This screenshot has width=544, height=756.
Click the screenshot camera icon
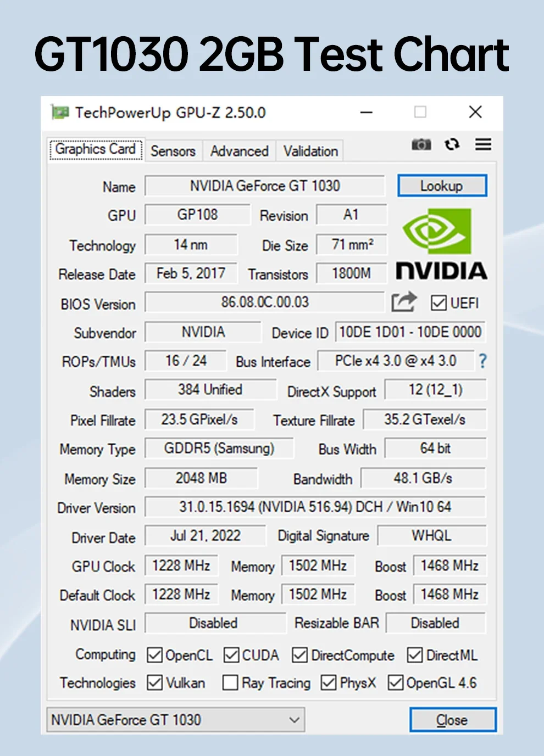(421, 144)
